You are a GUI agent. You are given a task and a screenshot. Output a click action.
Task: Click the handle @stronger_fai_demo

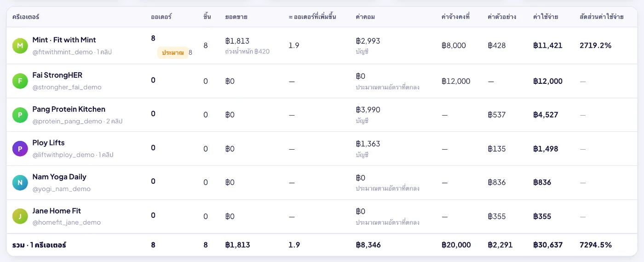tap(67, 87)
